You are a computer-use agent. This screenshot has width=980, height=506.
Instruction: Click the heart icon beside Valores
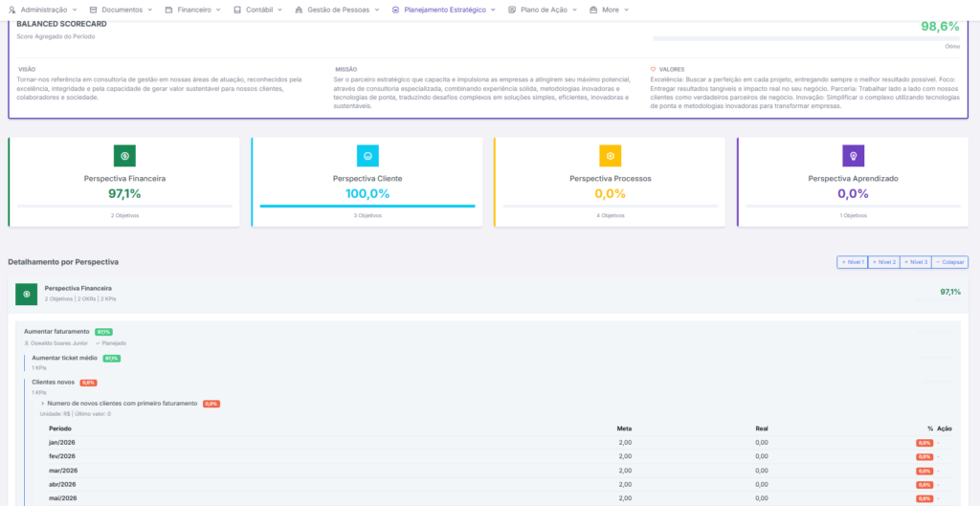coord(653,69)
